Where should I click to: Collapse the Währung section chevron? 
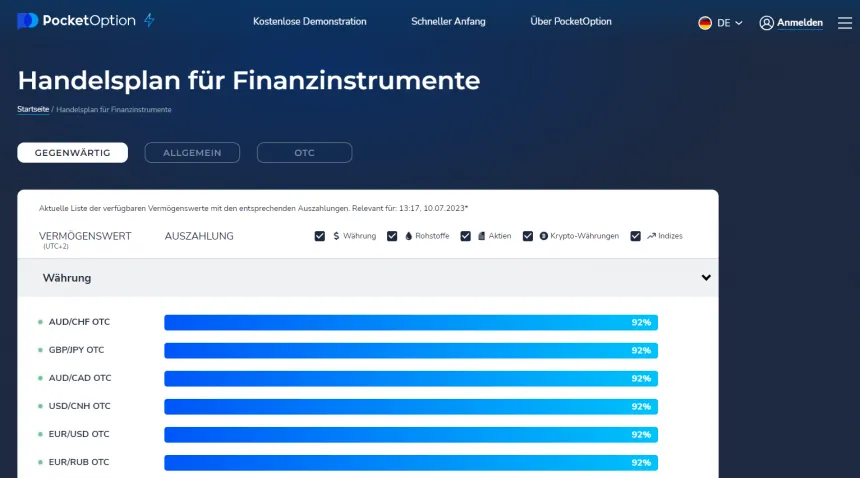point(706,278)
